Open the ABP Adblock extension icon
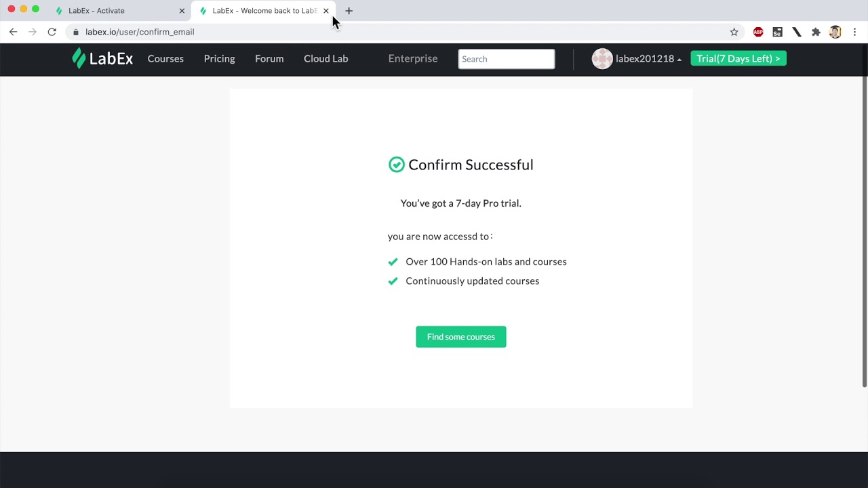Screen dimensions: 868x488 coord(758,32)
